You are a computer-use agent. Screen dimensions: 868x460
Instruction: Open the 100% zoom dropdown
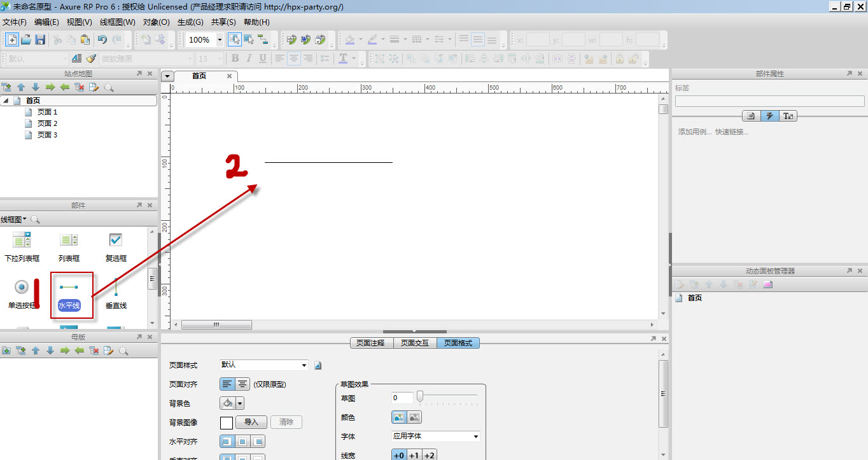pos(220,39)
